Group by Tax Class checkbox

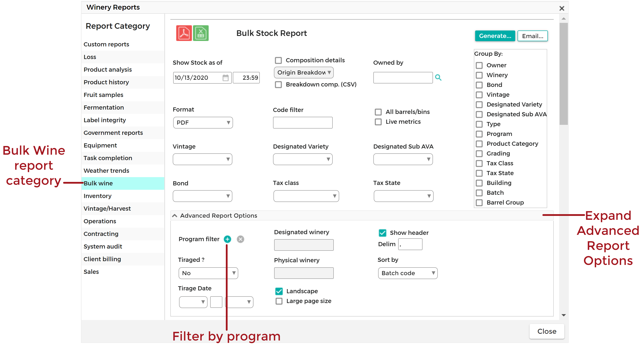pyautogui.click(x=479, y=163)
